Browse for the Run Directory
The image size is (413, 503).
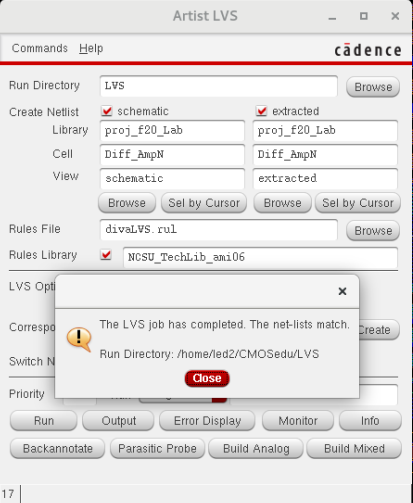point(373,87)
